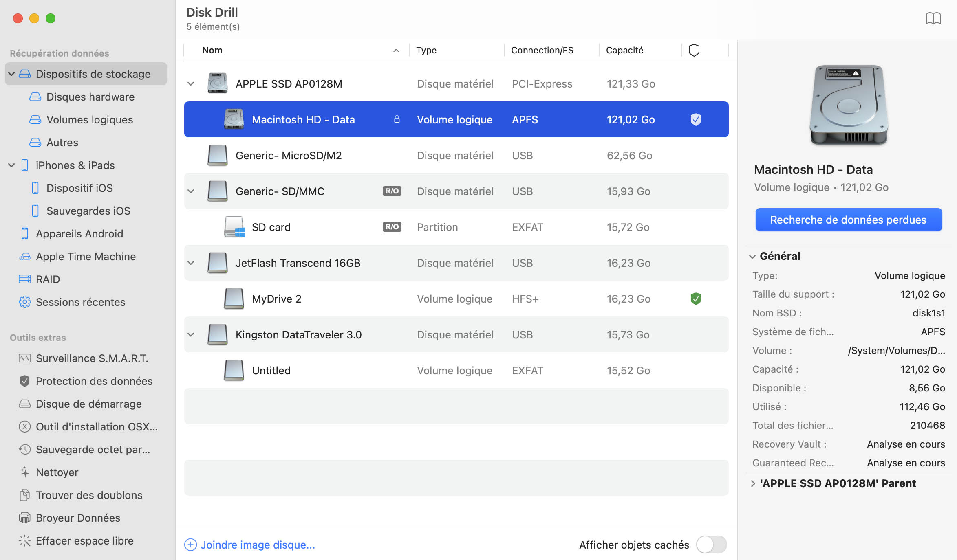Screen dimensions: 957x560
Task: Open the help book icon
Action: 933,19
